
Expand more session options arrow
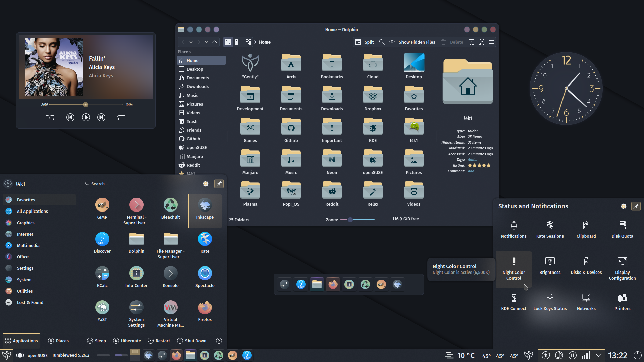[x=219, y=341]
